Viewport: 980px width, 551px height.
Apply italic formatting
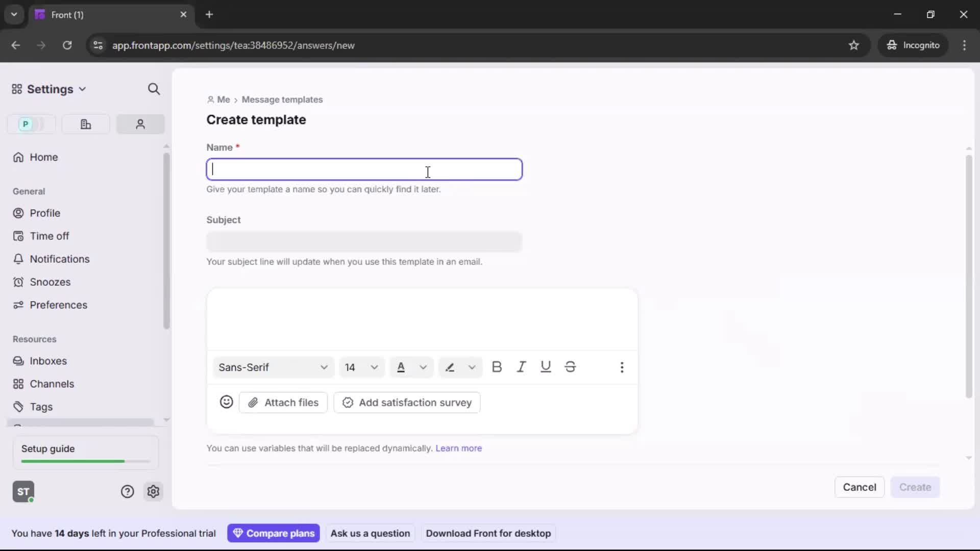522,367
